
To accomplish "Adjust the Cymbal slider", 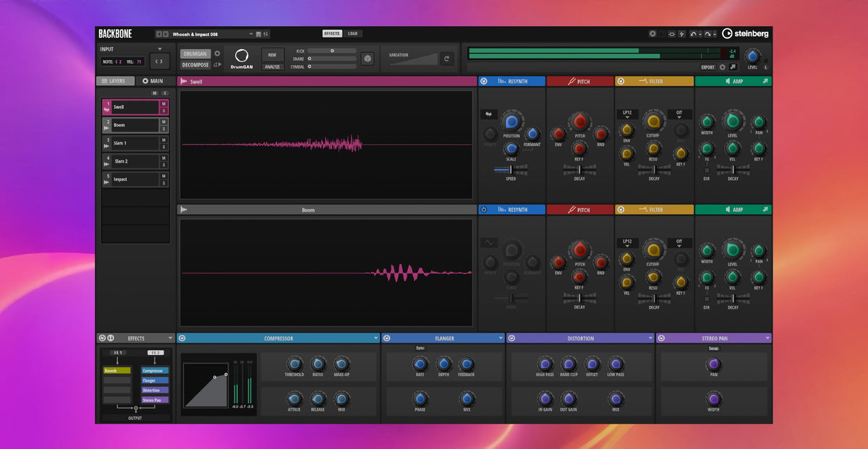I will pos(332,67).
